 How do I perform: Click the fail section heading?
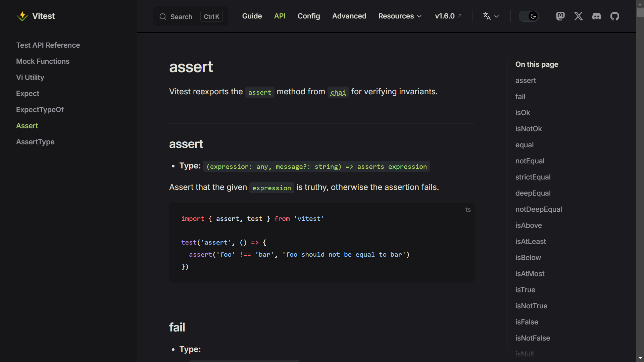[177, 327]
